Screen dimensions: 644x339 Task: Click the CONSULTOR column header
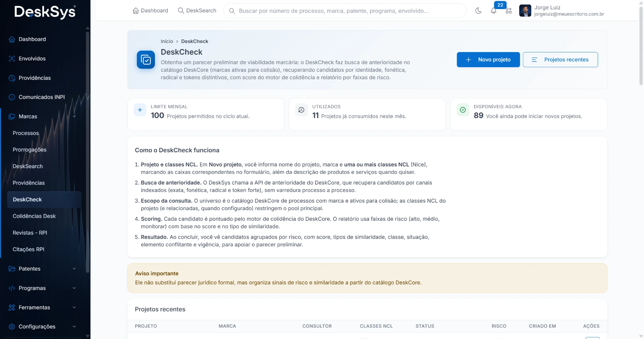coord(317,326)
